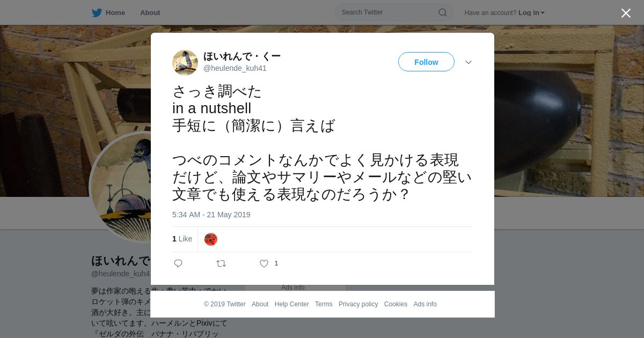Close the tweet overlay with X
Image resolution: width=644 pixels, height=338 pixels.
click(626, 13)
